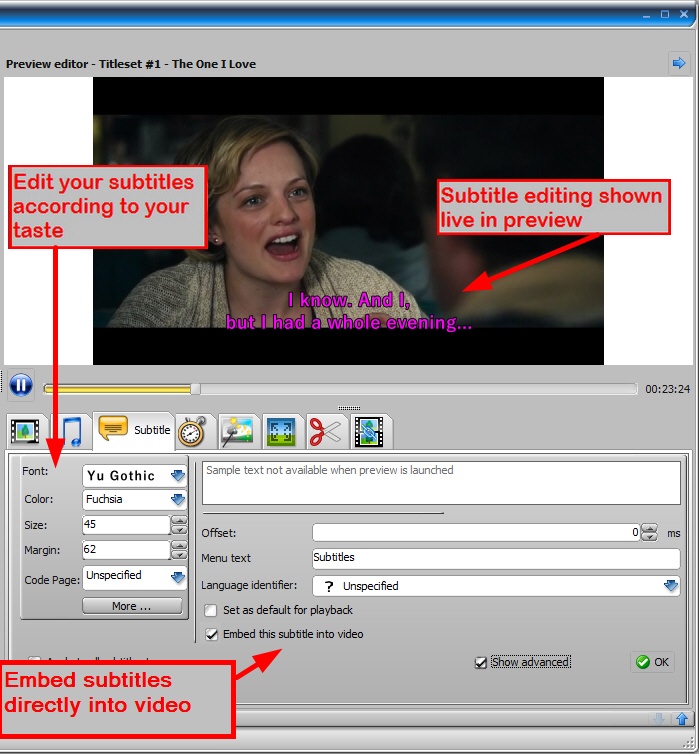Screen dimensions: 699x754
Task: Enable Set as default for playback
Action: pos(211,610)
